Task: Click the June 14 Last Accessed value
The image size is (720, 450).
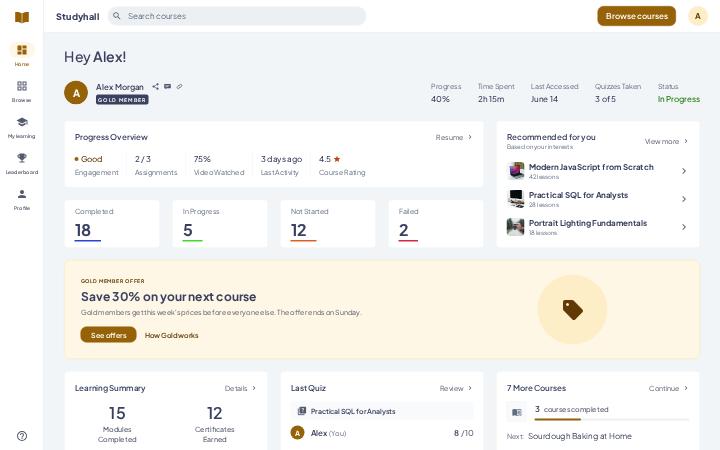Action: (544, 99)
